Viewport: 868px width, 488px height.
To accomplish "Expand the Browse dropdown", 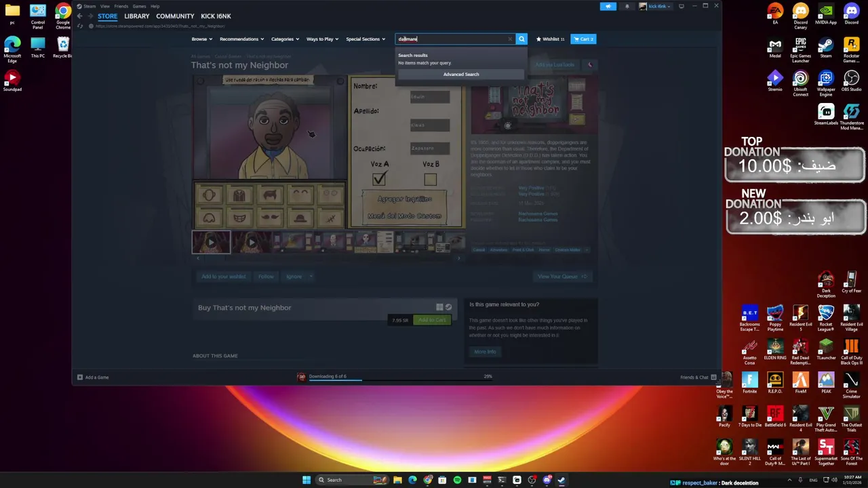I will click(x=201, y=39).
